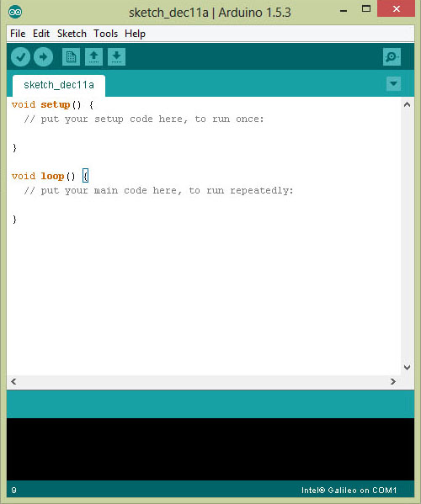Click the 'loop' function name
The width and height of the screenshot is (421, 504).
click(x=52, y=177)
